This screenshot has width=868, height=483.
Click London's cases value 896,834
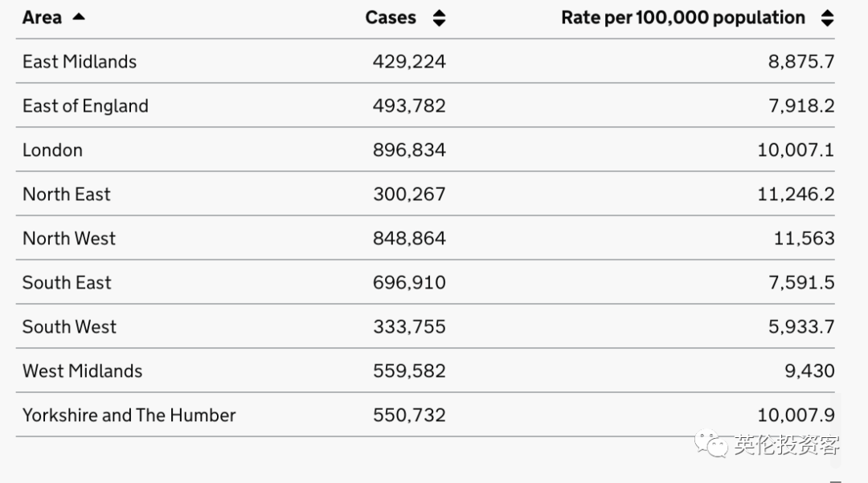[409, 150]
